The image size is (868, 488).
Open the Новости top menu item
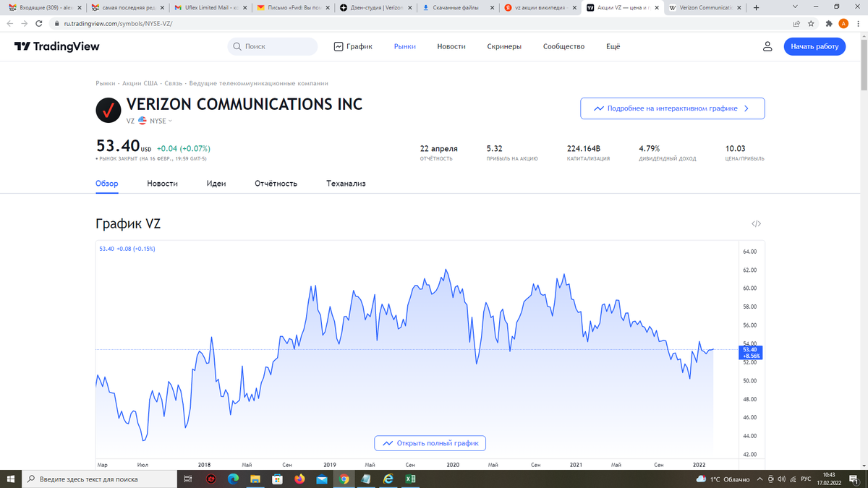[451, 46]
